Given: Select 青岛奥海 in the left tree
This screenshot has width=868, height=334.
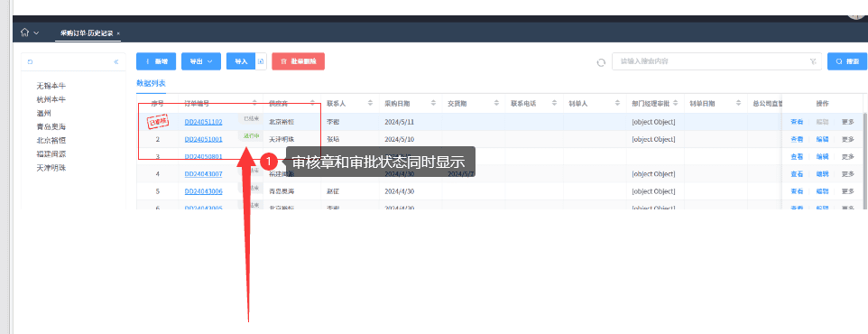Looking at the screenshot, I should point(51,127).
